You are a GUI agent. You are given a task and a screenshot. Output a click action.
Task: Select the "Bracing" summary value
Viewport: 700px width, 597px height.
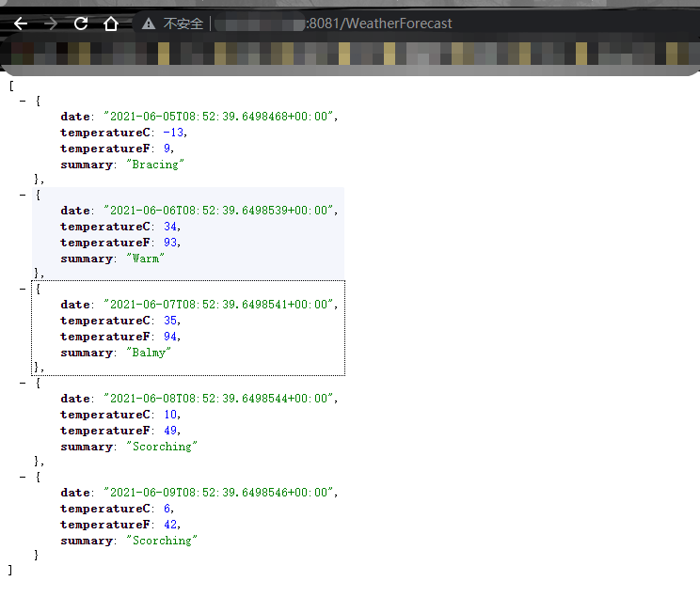coord(155,165)
